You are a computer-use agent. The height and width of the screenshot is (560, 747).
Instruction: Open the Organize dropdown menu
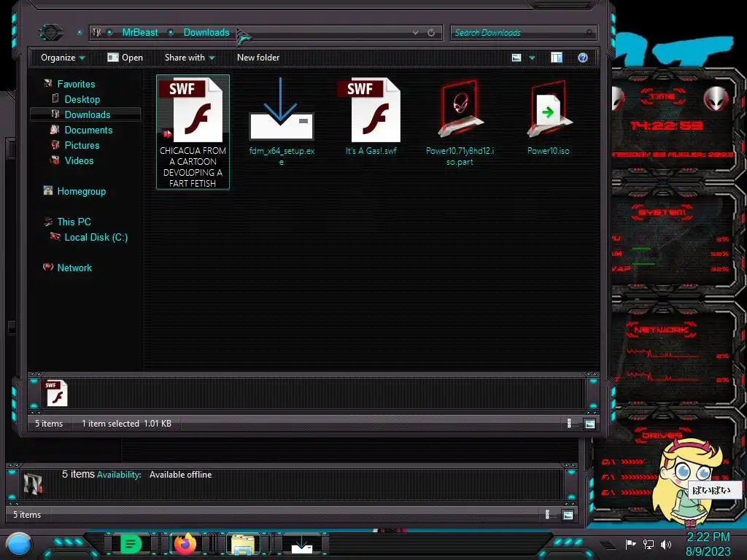(63, 58)
